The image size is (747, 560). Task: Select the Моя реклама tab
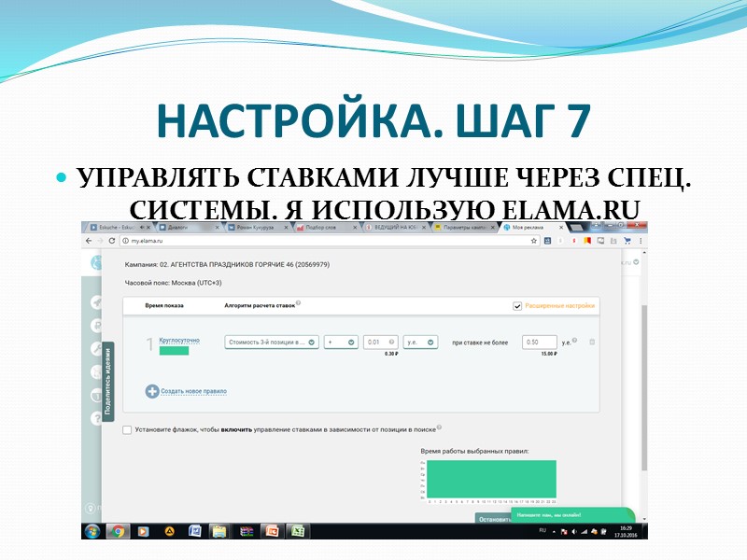[533, 228]
